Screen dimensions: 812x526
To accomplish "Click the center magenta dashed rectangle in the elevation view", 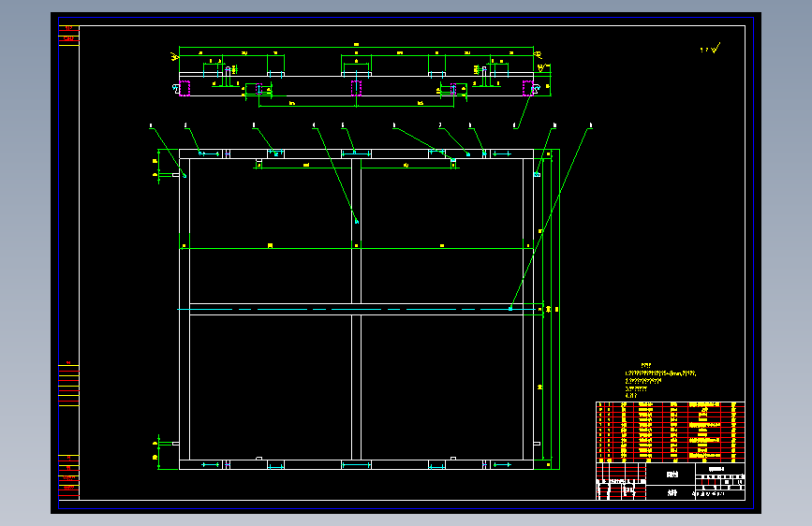I will [x=356, y=89].
